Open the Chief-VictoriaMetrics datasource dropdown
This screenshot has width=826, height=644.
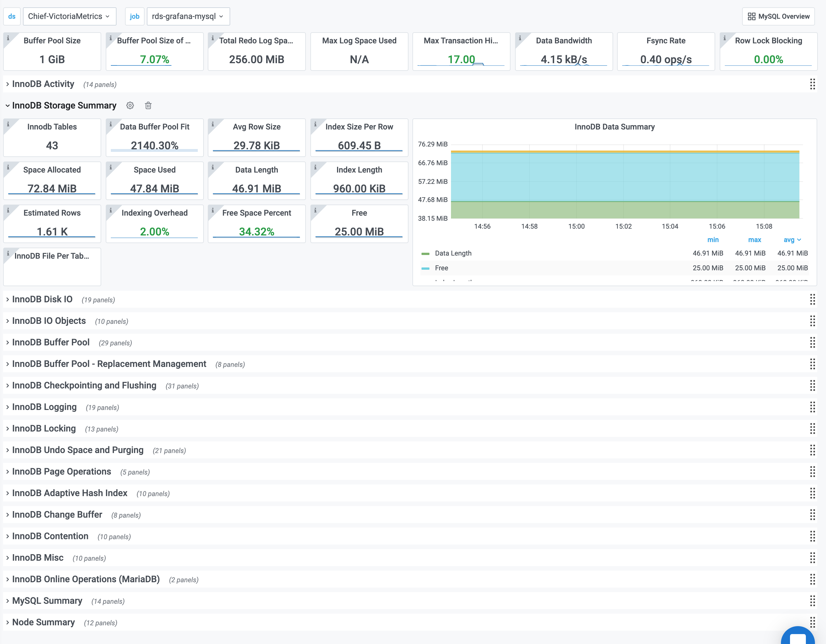pos(70,16)
